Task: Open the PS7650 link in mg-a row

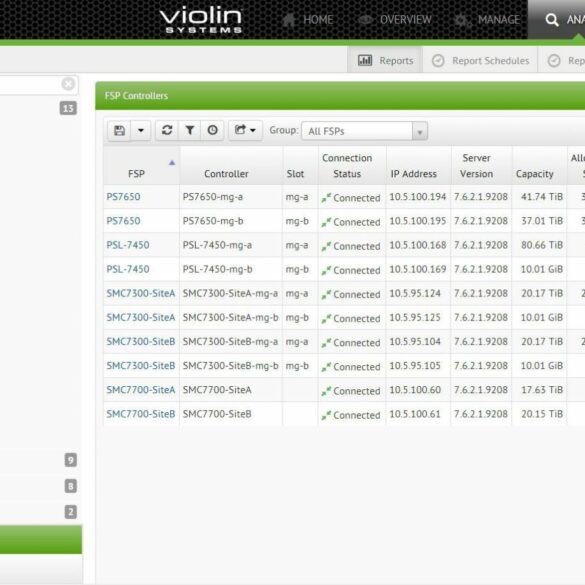Action: click(x=123, y=197)
